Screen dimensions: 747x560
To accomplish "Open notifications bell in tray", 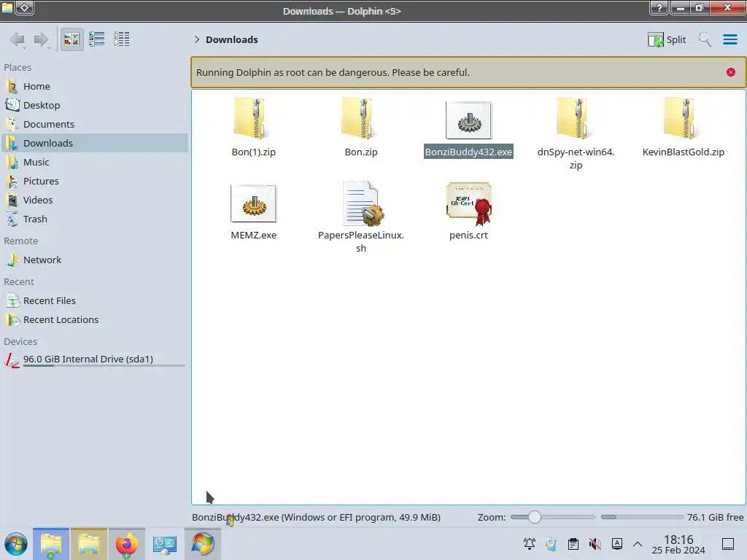I will click(x=530, y=544).
